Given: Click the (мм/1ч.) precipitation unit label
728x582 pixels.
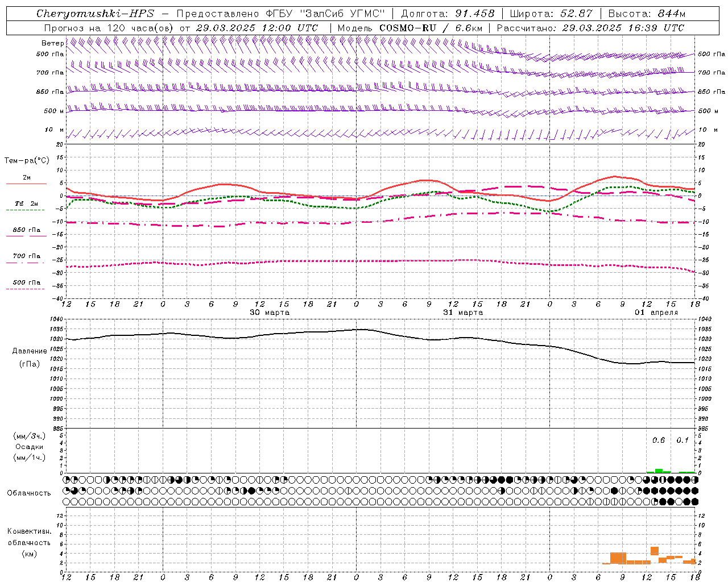Looking at the screenshot, I should pos(29,458).
